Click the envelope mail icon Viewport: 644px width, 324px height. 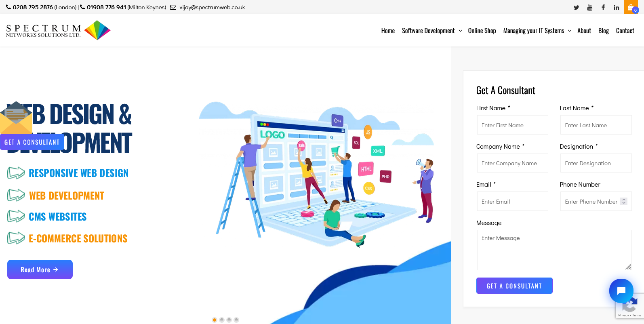(x=16, y=118)
